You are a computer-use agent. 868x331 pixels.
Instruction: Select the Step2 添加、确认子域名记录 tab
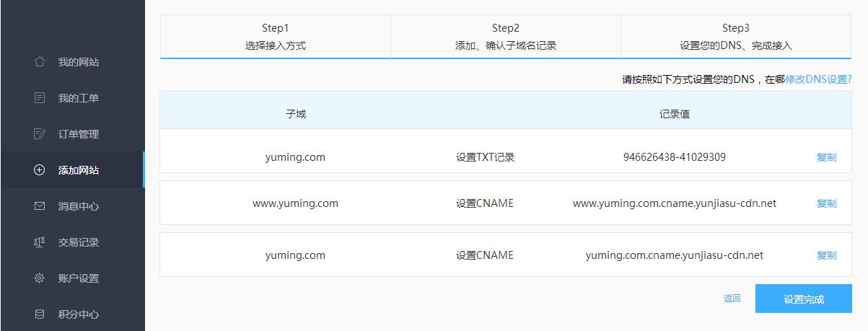(x=505, y=37)
